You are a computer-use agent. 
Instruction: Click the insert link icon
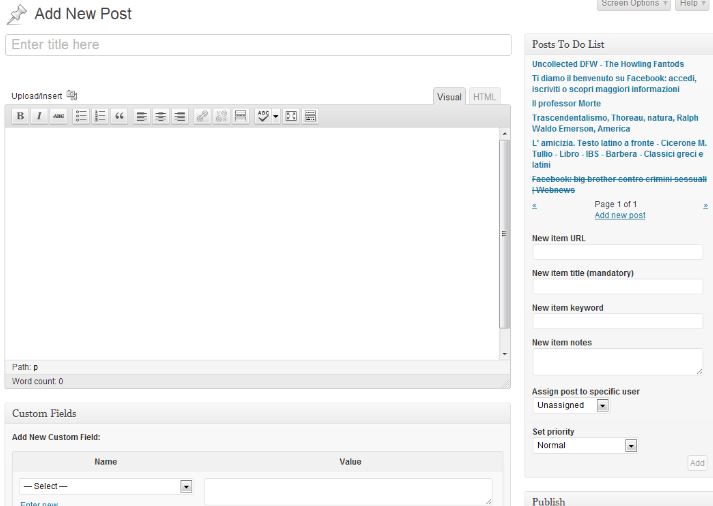click(202, 116)
